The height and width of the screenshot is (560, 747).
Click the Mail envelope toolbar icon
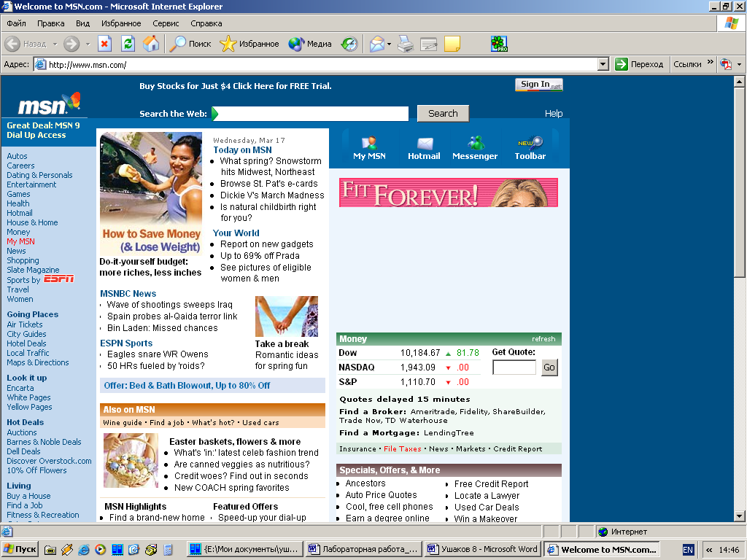[377, 44]
